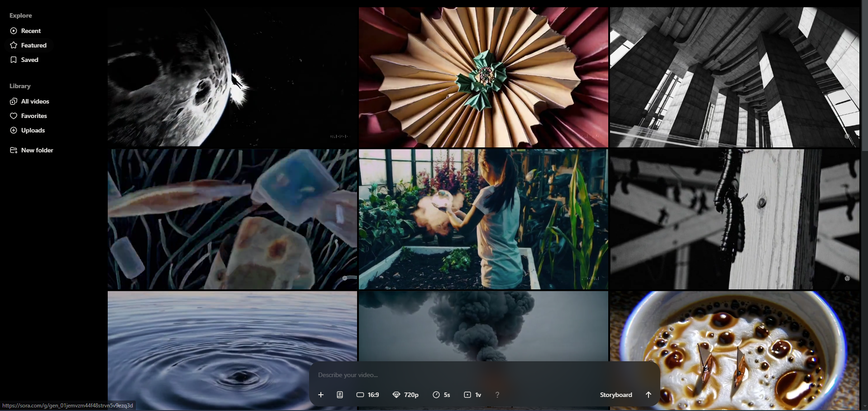Click the Favorites heart icon
This screenshot has width=868, height=411.
point(14,116)
